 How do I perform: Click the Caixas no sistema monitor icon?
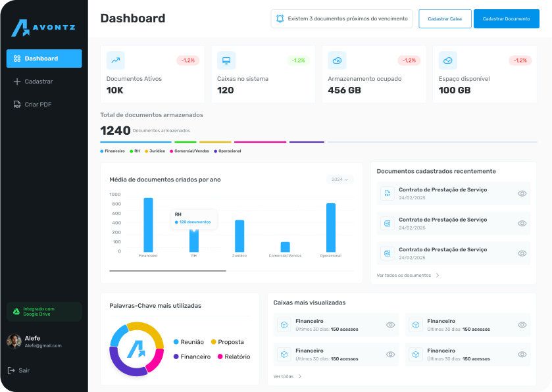point(226,61)
